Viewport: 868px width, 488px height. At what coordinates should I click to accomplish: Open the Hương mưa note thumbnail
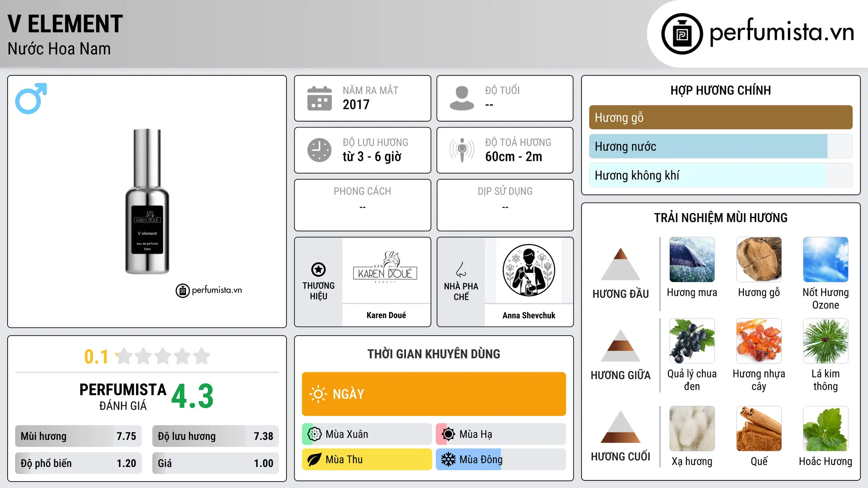coord(692,260)
